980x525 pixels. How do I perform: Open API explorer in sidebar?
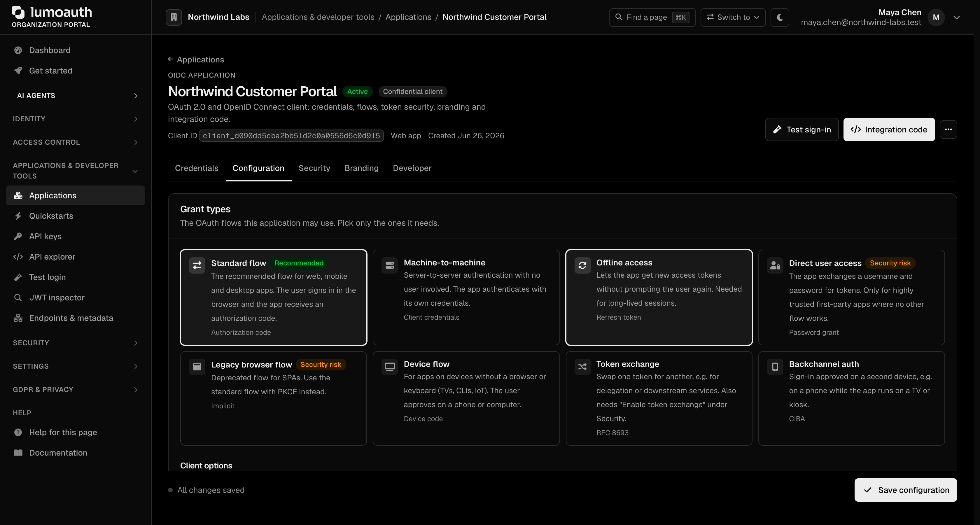tap(75, 257)
